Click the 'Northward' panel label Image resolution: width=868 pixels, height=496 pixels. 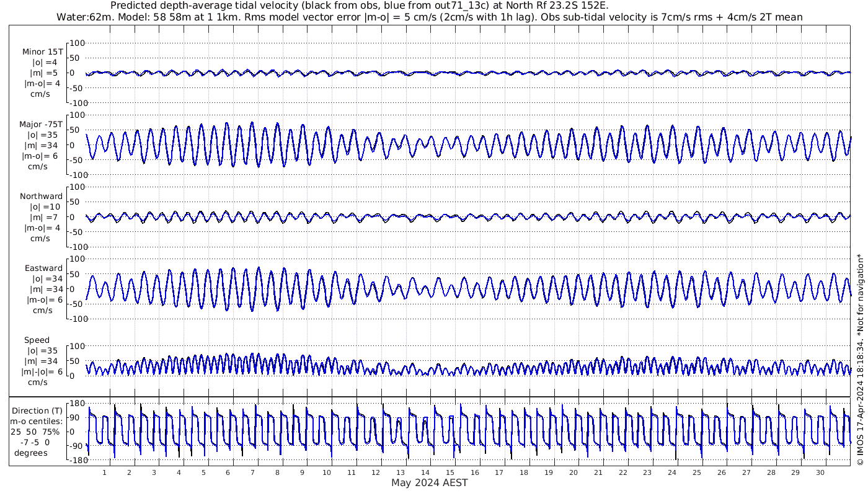tap(41, 196)
